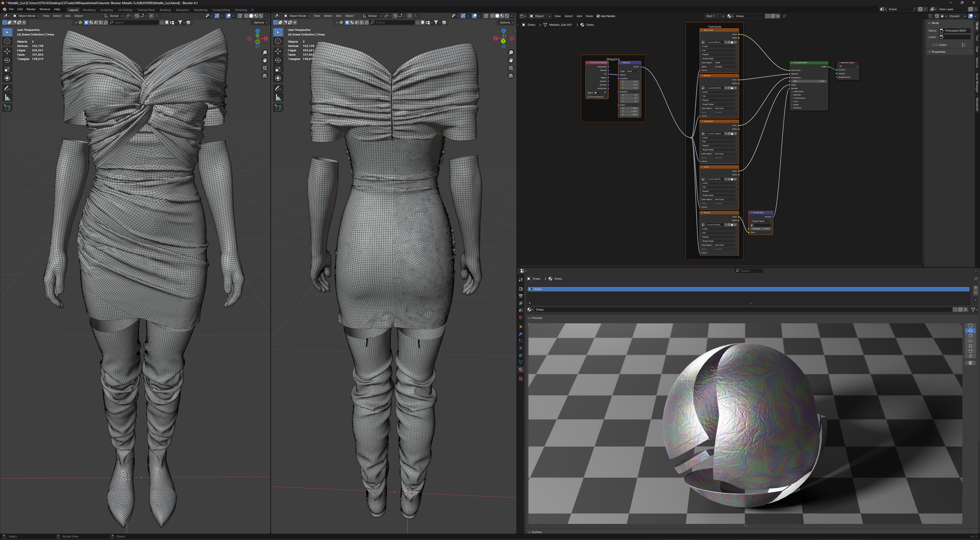Select the Measure tool in left viewport
The width and height of the screenshot is (980, 540).
point(7,98)
